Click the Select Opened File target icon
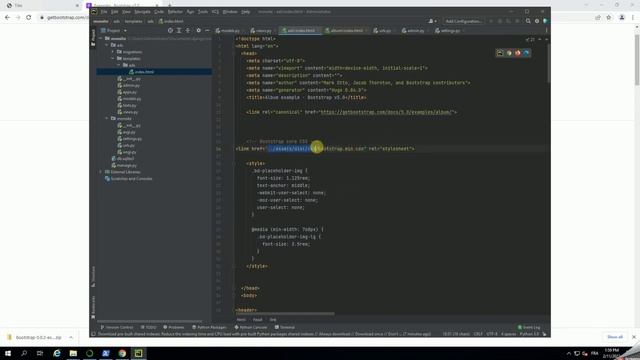Viewport: 640px width, 360px height. point(170,31)
